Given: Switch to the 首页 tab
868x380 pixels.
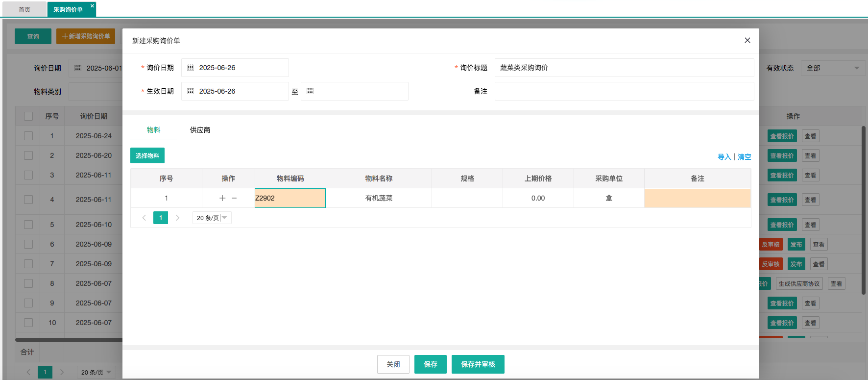Looking at the screenshot, I should click(x=24, y=9).
